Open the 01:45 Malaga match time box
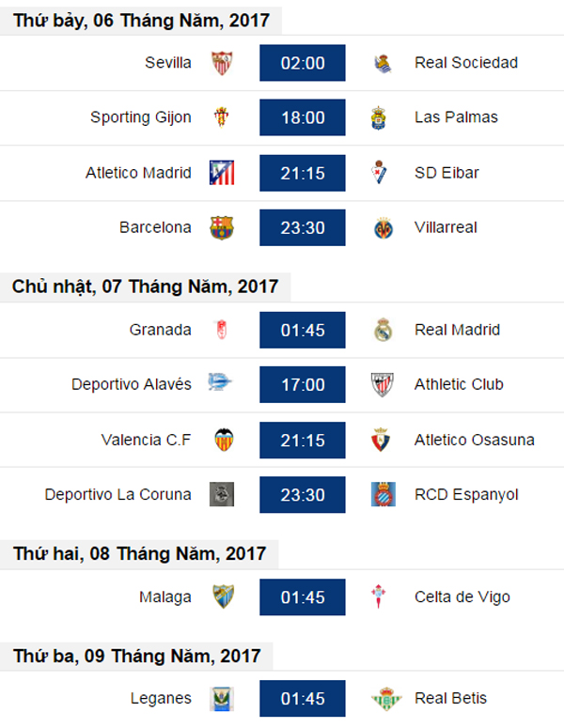Screen dimensions: 564x728 pyautogui.click(x=303, y=597)
